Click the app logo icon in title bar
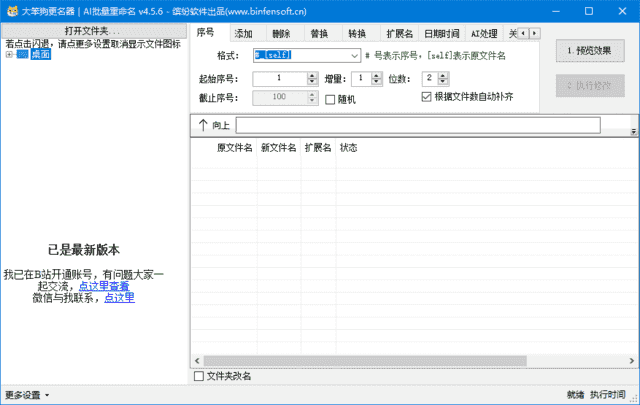The width and height of the screenshot is (640, 405). coord(12,11)
